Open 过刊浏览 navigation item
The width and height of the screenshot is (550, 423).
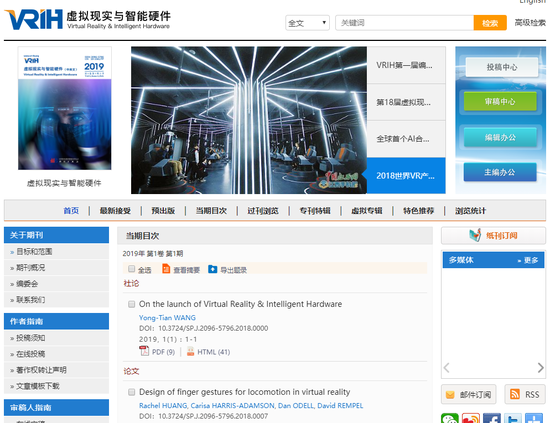click(x=263, y=211)
